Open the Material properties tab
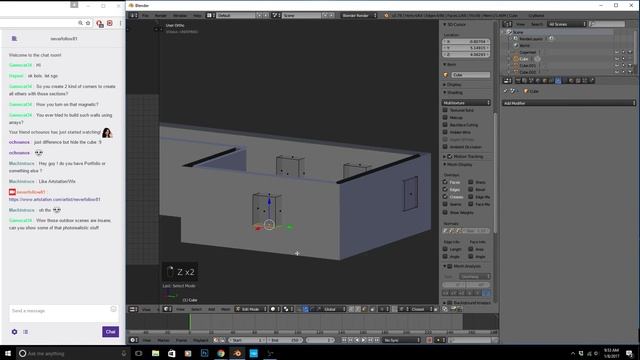The image size is (640, 360). [x=571, y=81]
